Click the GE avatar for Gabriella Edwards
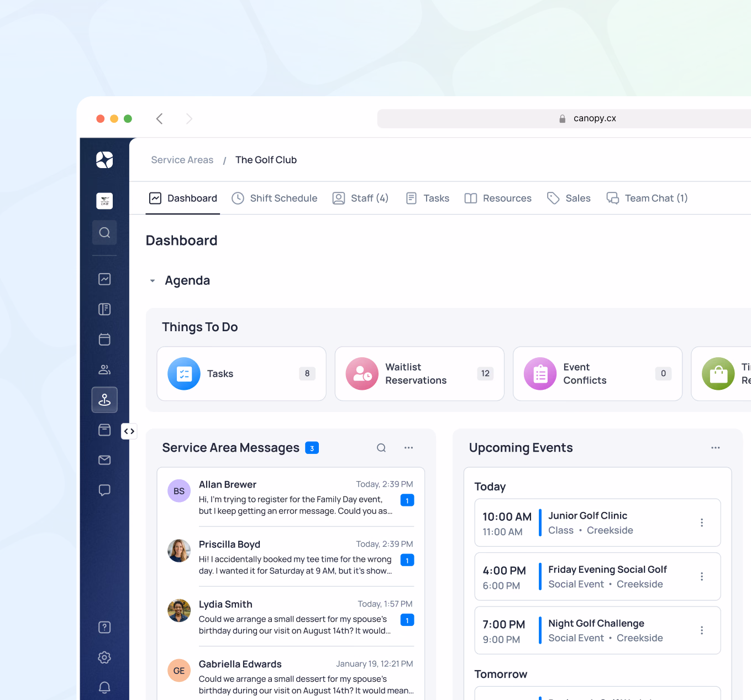 pos(179,671)
